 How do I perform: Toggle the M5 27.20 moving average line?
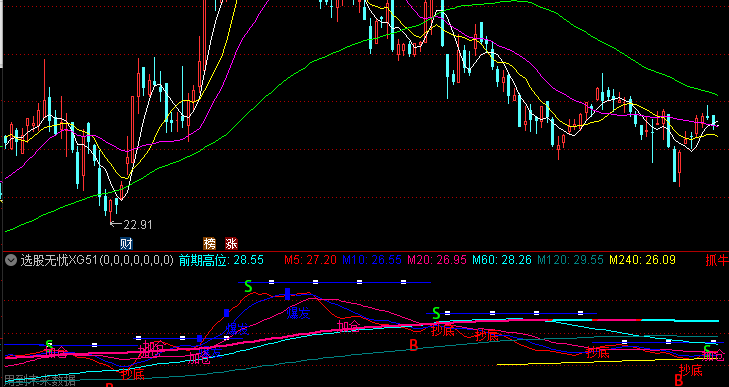[x=311, y=260]
